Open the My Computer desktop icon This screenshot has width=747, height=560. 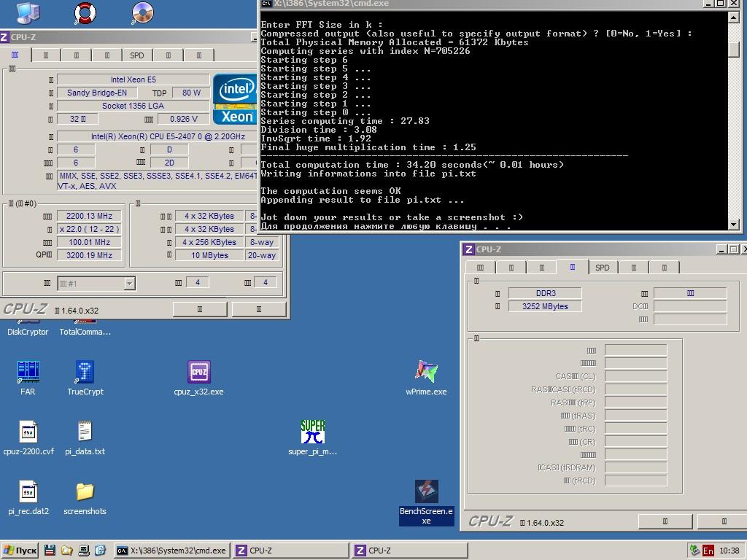click(28, 13)
